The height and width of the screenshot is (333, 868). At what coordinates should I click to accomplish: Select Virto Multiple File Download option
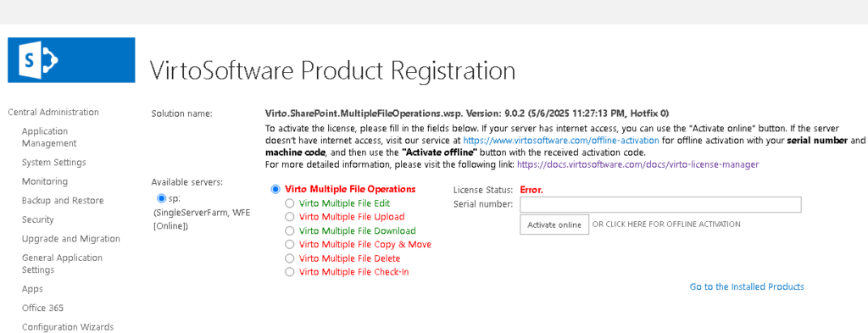289,230
